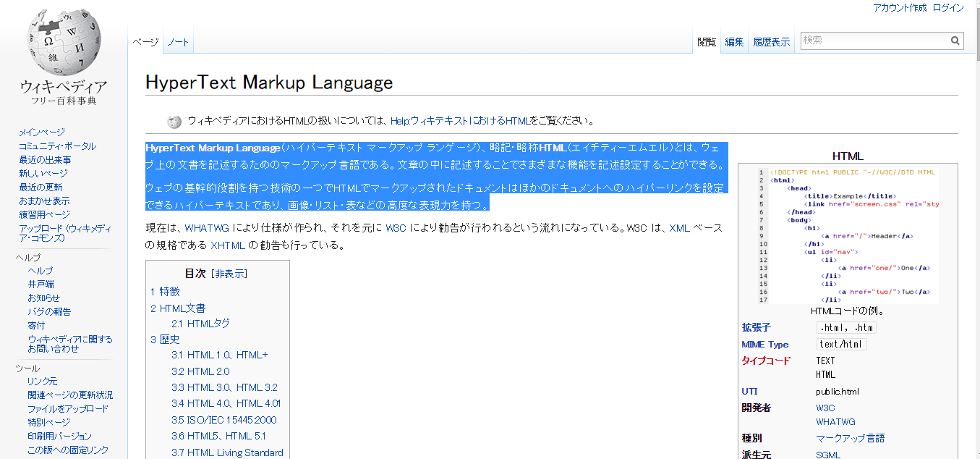Jump to contents entry 2.1 HTMLタグ
Image resolution: width=980 pixels, height=459 pixels.
(x=200, y=324)
